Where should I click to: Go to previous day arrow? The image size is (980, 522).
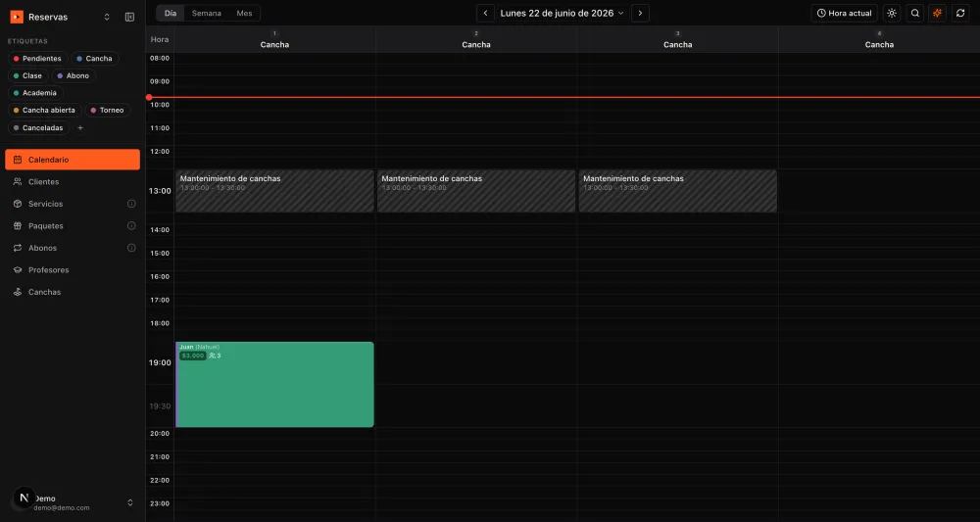coord(486,13)
